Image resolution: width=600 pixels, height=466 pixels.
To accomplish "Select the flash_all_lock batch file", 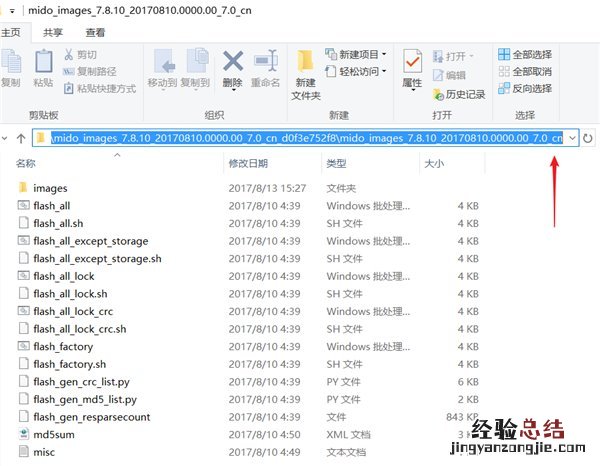I will [64, 276].
